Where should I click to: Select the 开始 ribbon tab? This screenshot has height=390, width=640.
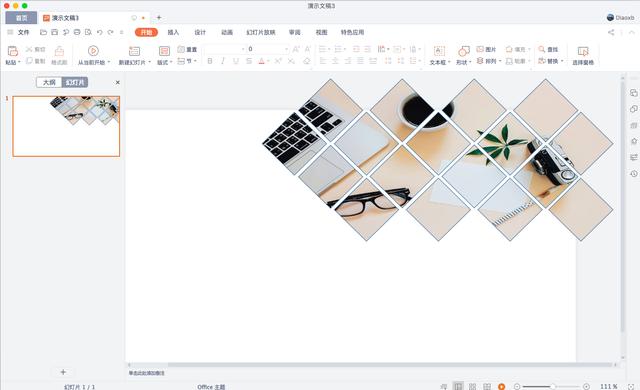146,32
